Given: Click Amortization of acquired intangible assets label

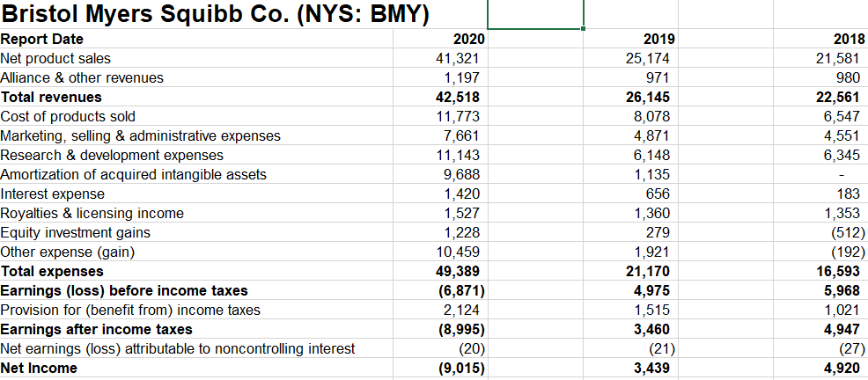Looking at the screenshot, I should [134, 175].
